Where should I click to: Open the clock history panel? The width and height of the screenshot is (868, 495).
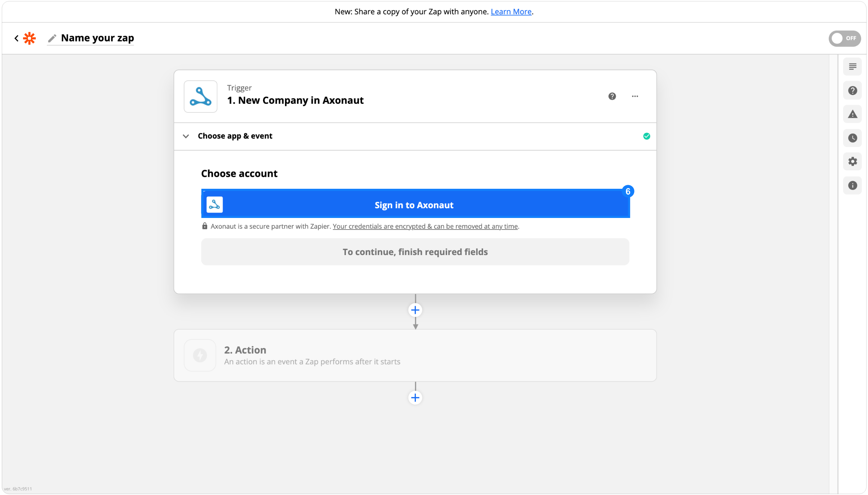pos(852,138)
